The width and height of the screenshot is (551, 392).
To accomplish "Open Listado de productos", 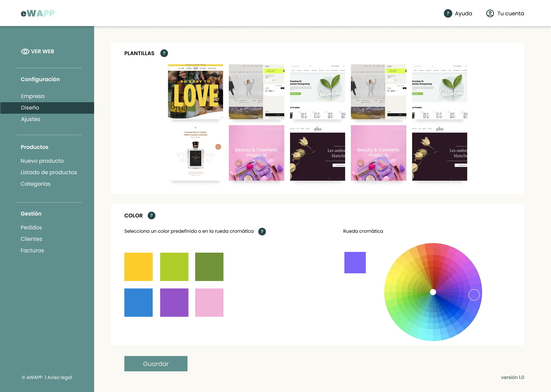I will coord(49,172).
